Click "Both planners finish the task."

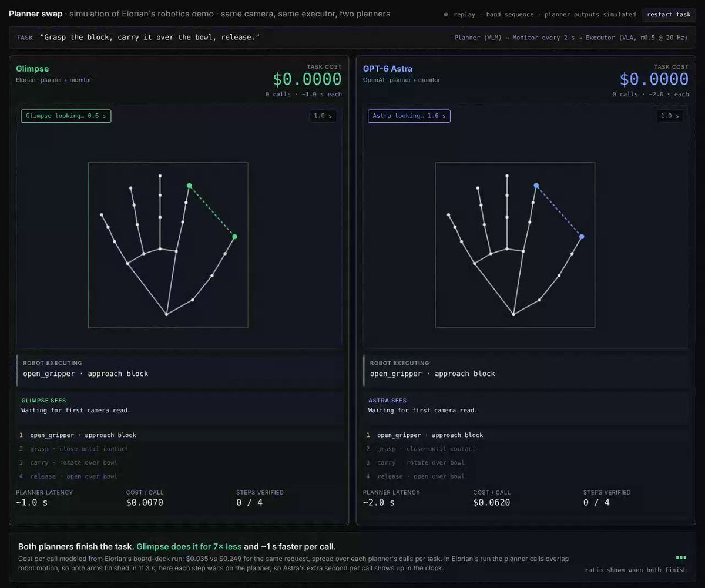click(76, 546)
